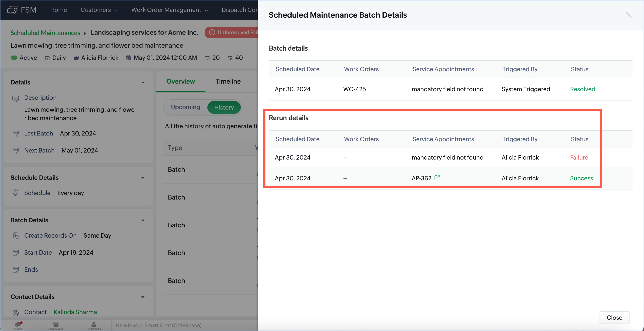The height and width of the screenshot is (331, 644).
Task: Go to Home in the navigation bar
Action: pyautogui.click(x=58, y=10)
